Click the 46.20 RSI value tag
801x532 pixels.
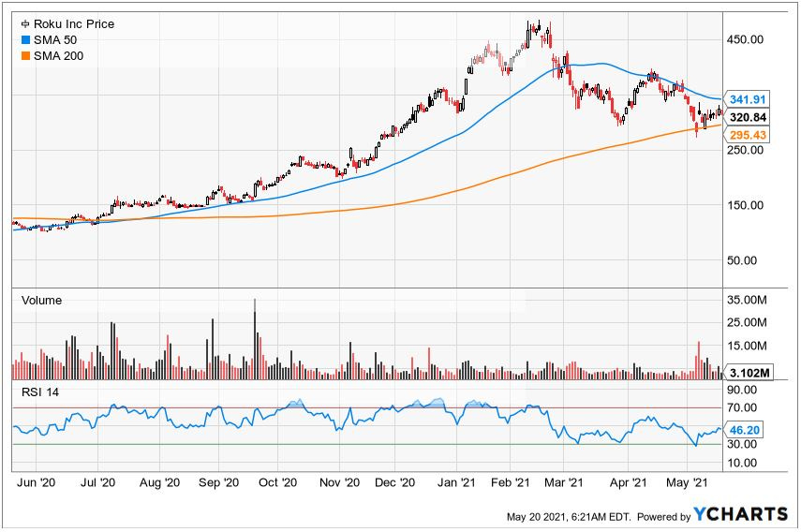(x=744, y=431)
